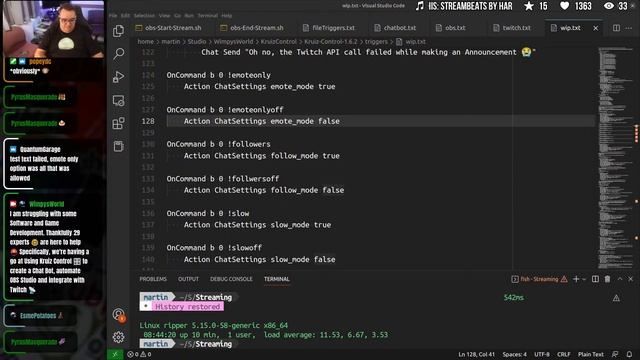The image size is (640, 360).
Task: Open the OUTPUT panel tab
Action: coord(188,279)
